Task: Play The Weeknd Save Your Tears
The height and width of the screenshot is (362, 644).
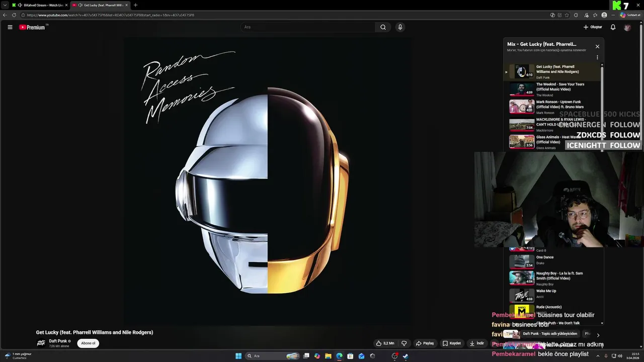Action: (x=553, y=89)
